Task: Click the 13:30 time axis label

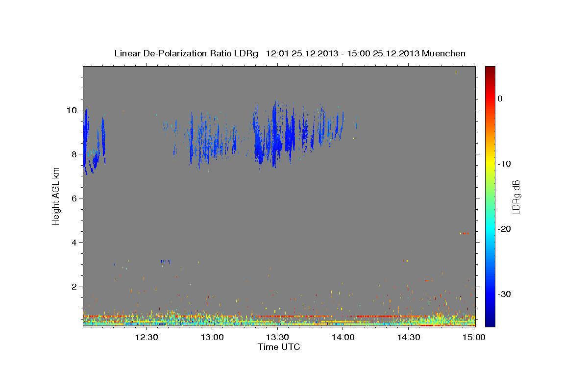Action: [x=277, y=337]
